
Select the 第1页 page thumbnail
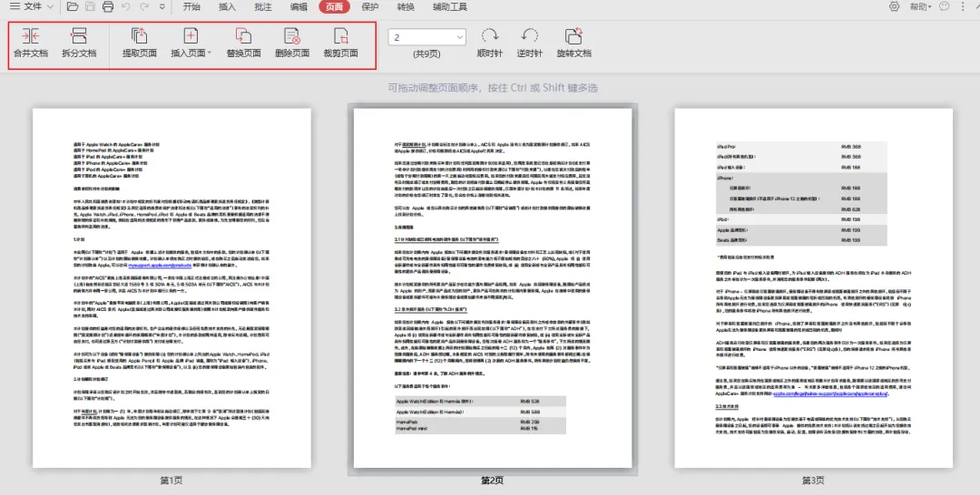coord(171,288)
